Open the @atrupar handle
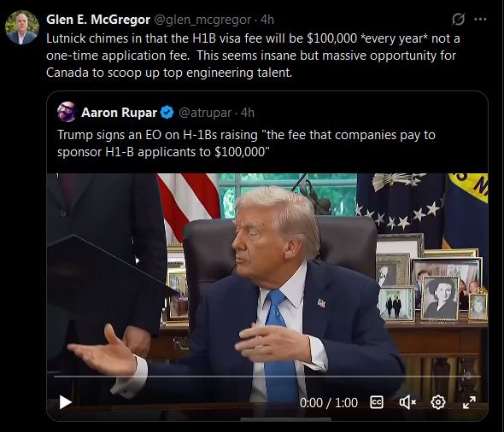This screenshot has height=432, width=504. 205,113
